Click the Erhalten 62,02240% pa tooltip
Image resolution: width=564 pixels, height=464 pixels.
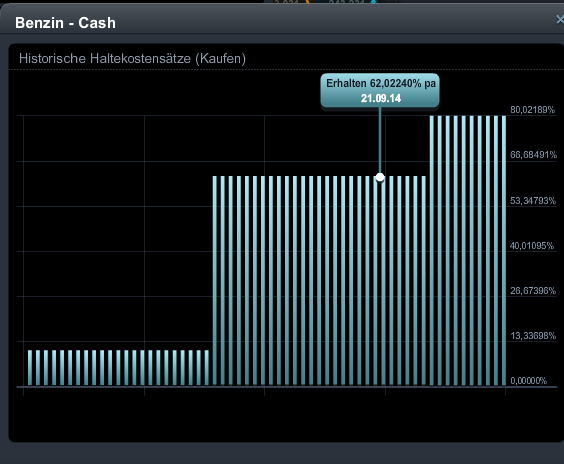[x=380, y=90]
